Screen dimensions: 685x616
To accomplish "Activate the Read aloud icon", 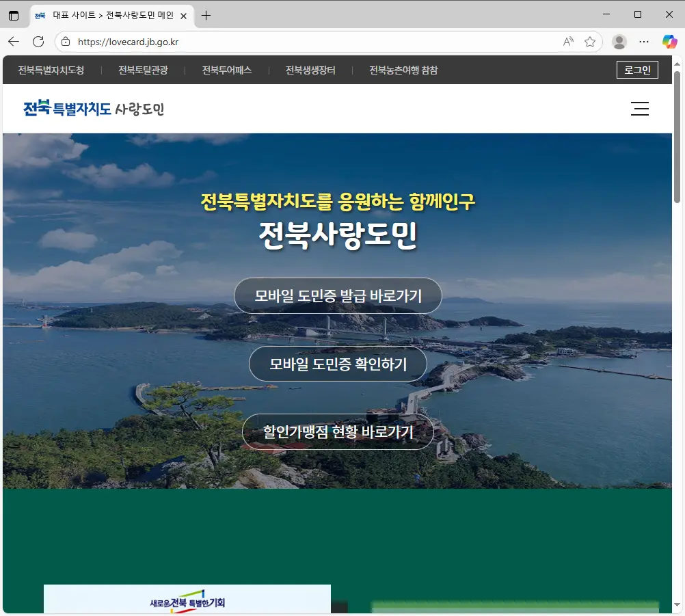I will [568, 42].
